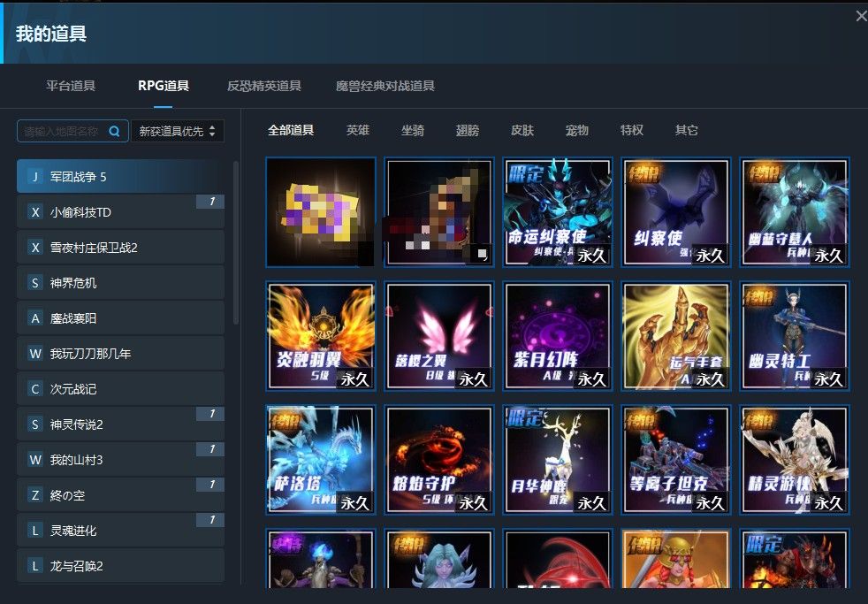The width and height of the screenshot is (868, 604).
Task: Open the 运气手套 glove item
Action: tap(676, 336)
